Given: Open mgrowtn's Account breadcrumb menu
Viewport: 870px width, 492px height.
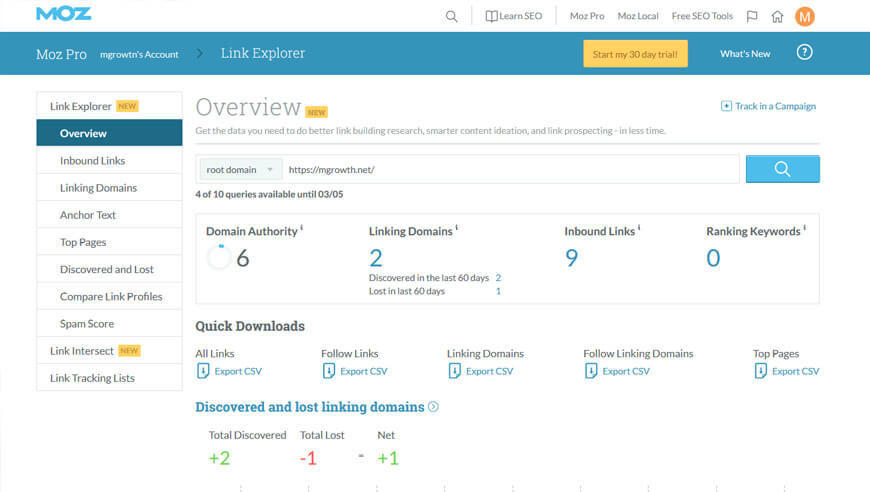Looking at the screenshot, I should coord(139,54).
